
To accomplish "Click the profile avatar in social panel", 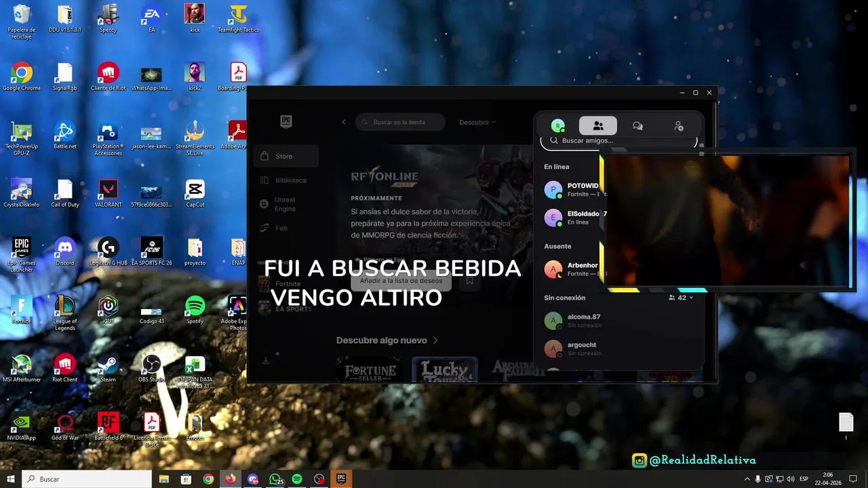I will [557, 126].
